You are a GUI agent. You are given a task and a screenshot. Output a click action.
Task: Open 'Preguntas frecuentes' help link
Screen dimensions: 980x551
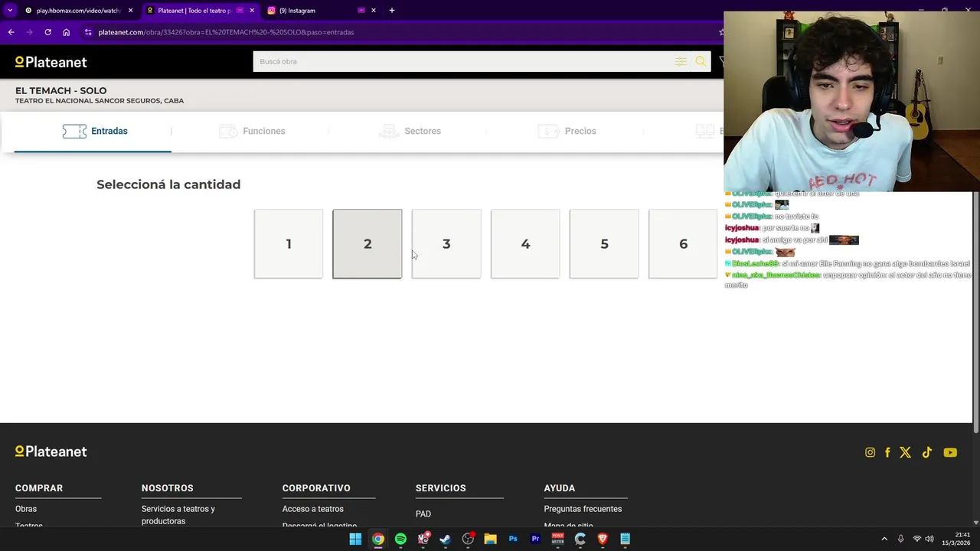583,509
